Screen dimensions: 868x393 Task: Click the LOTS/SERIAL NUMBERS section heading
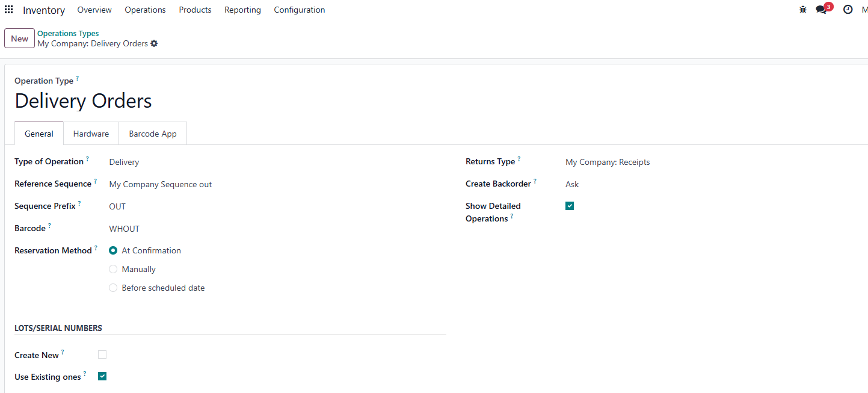(58, 328)
